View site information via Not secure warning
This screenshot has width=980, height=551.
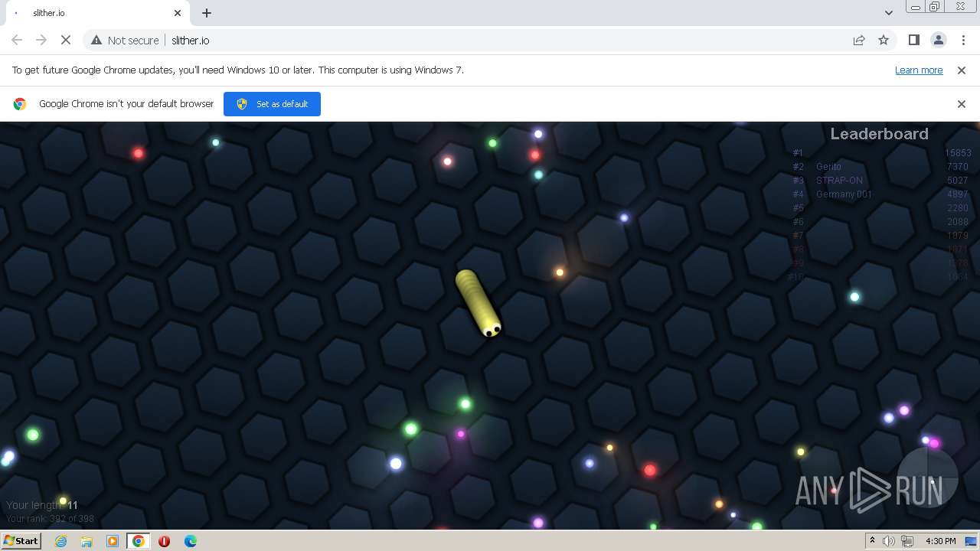coord(125,40)
